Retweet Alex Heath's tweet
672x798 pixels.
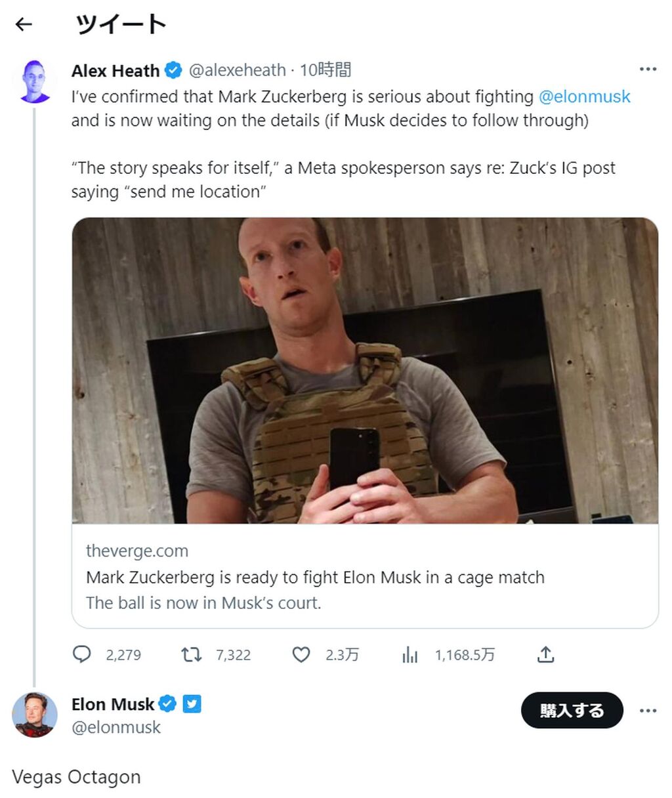point(192,654)
